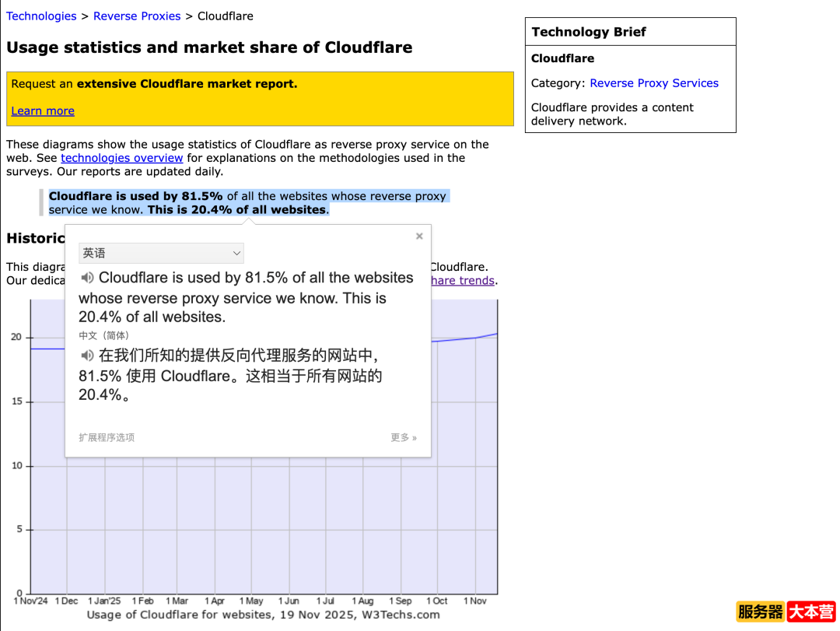Screen dimensions: 840x631
Task: Open the Reverse Proxy Services category link
Action: click(x=653, y=82)
